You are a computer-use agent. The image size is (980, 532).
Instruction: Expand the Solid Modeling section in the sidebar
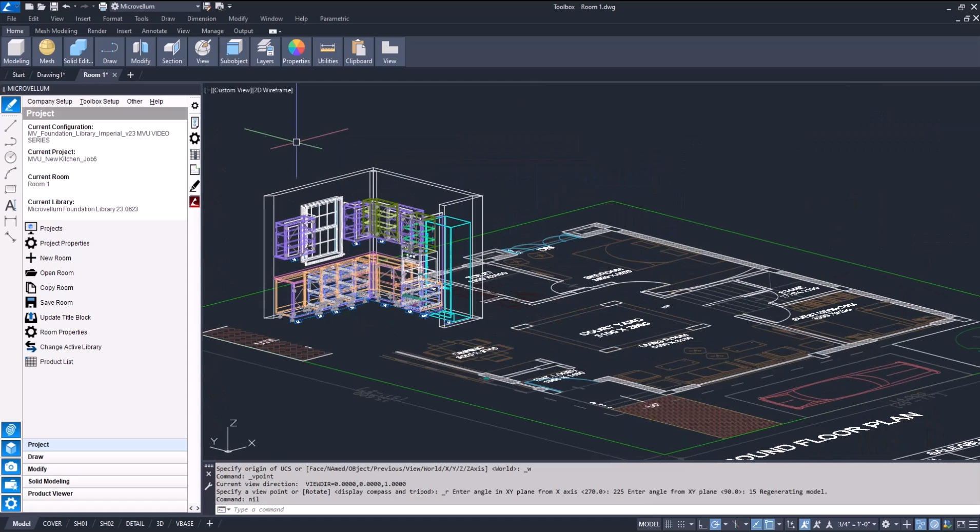click(49, 481)
